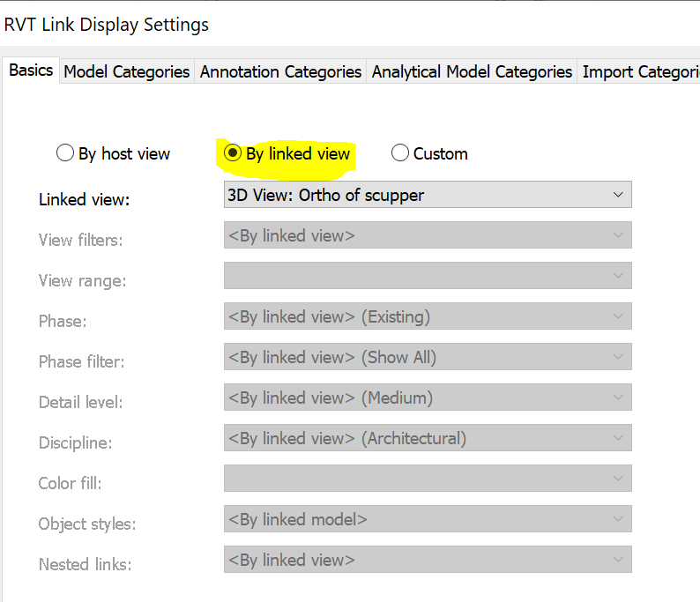Open the Model Categories tab
Image resolution: width=700 pixels, height=602 pixels.
[x=127, y=72]
